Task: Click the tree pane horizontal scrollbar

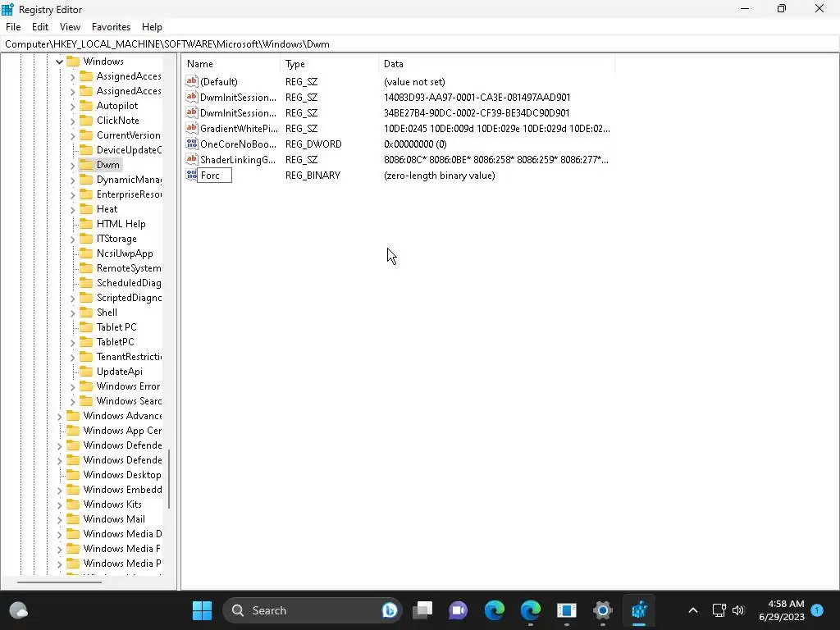Action: (59, 582)
